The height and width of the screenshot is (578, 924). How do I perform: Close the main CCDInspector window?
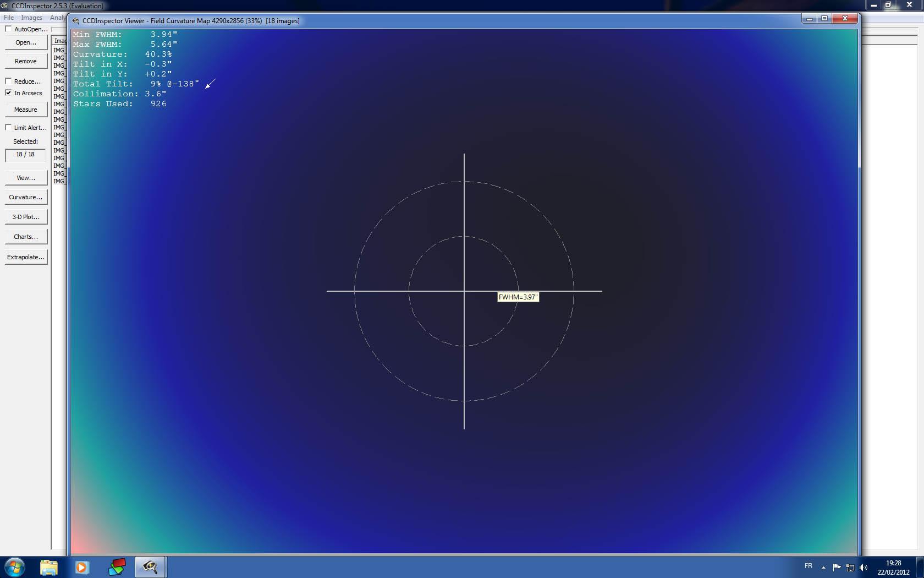coord(909,5)
